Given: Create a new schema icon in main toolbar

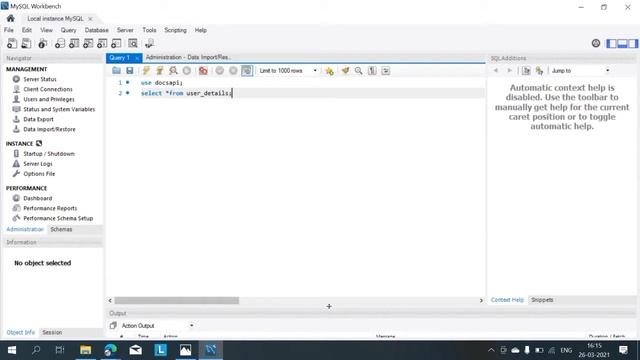Looking at the screenshot, I should 60,43.
